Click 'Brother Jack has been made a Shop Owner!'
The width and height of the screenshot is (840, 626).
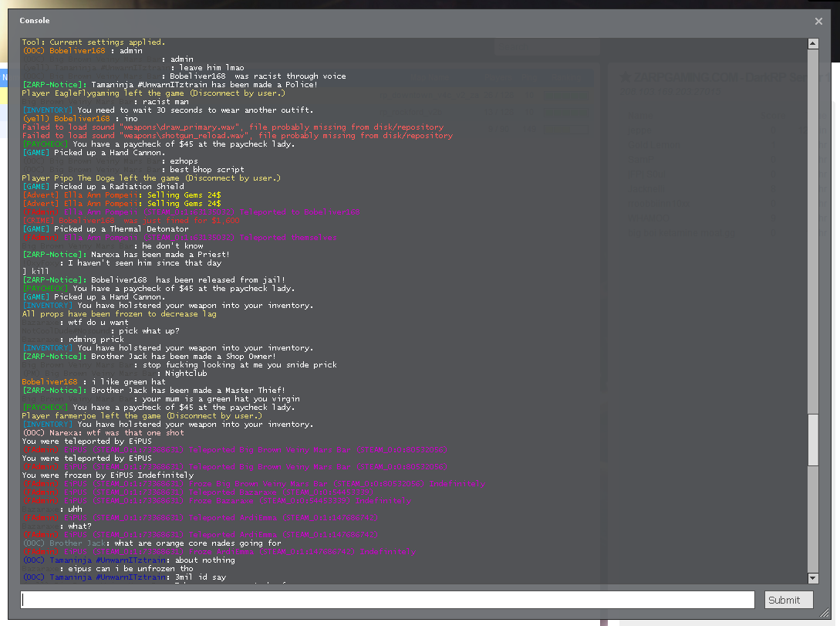(x=149, y=357)
